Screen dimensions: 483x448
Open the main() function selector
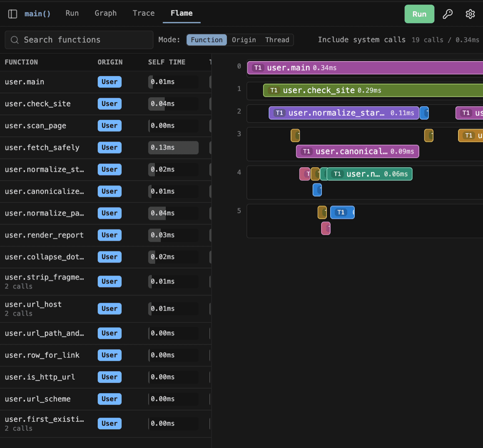pos(37,14)
